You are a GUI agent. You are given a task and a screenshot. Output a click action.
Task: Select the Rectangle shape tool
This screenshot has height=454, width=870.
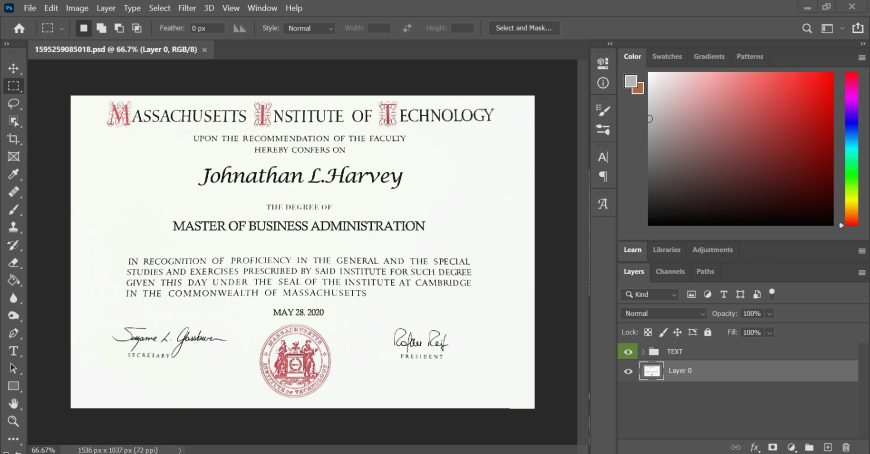(13, 386)
